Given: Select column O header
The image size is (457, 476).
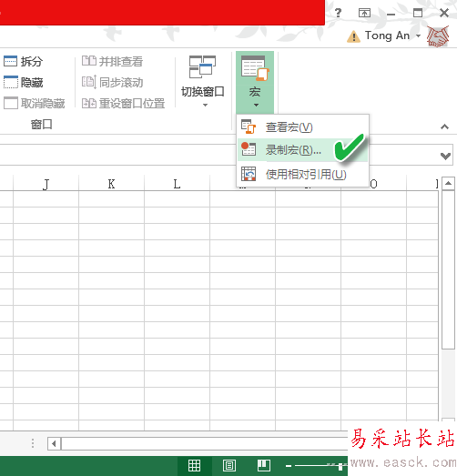Looking at the screenshot, I should (x=374, y=184).
